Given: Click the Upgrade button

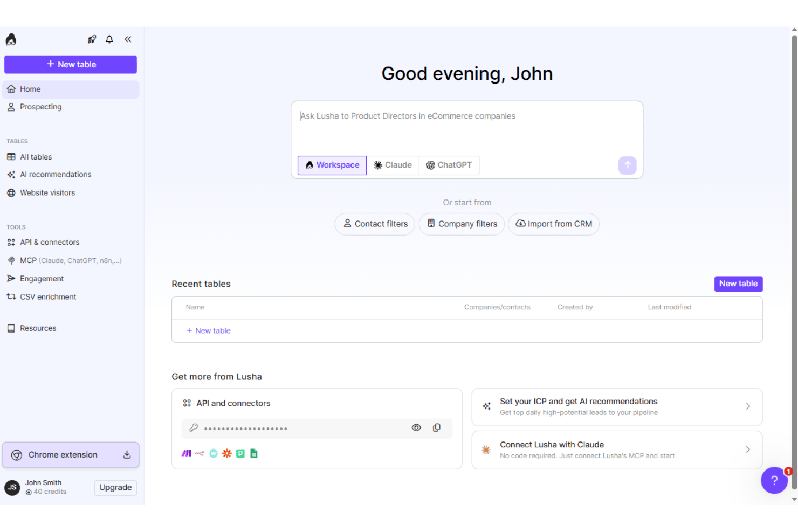Looking at the screenshot, I should [115, 487].
